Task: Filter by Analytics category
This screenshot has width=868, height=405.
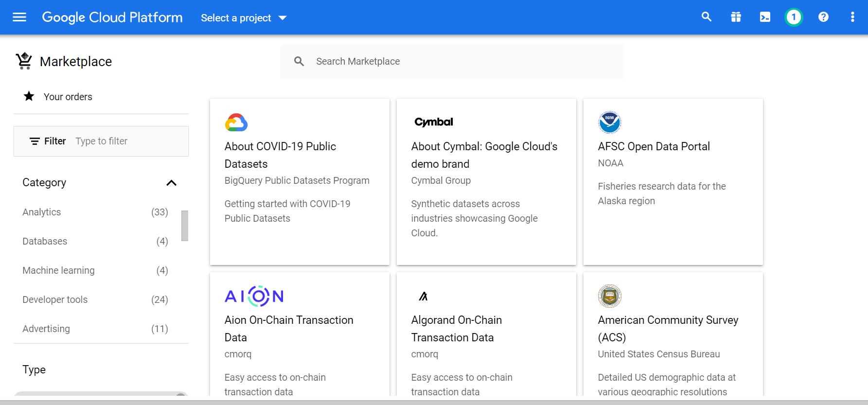Action: pyautogui.click(x=95, y=212)
